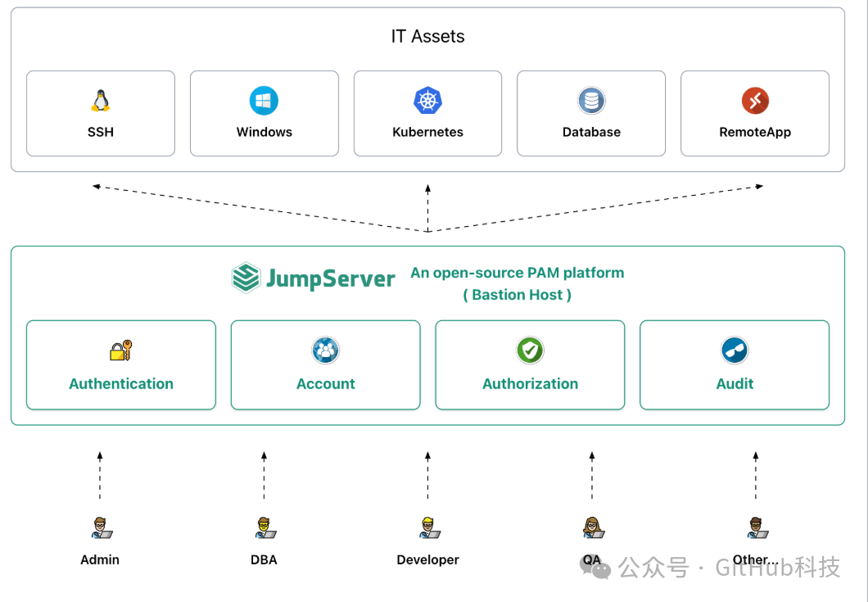Click the Windows logo icon
868x602 pixels.
264,101
